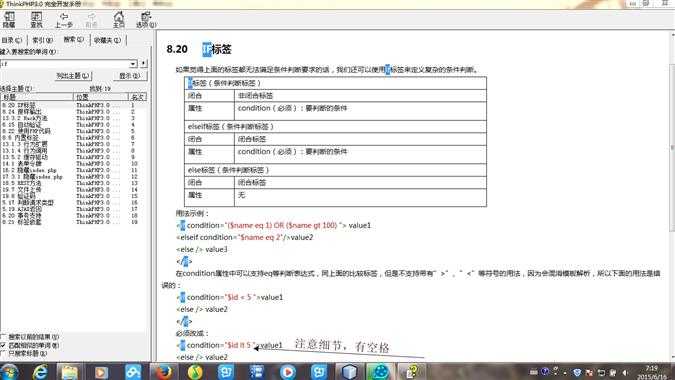The width and height of the screenshot is (675, 380).
Task: Open the Windows Start orb
Action: click(x=9, y=372)
